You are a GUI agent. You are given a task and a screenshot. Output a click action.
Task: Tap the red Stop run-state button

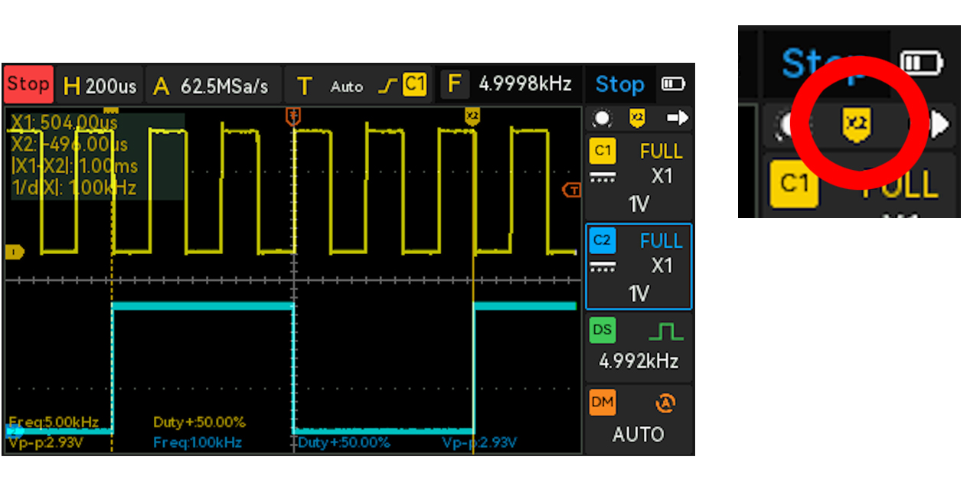coord(28,84)
